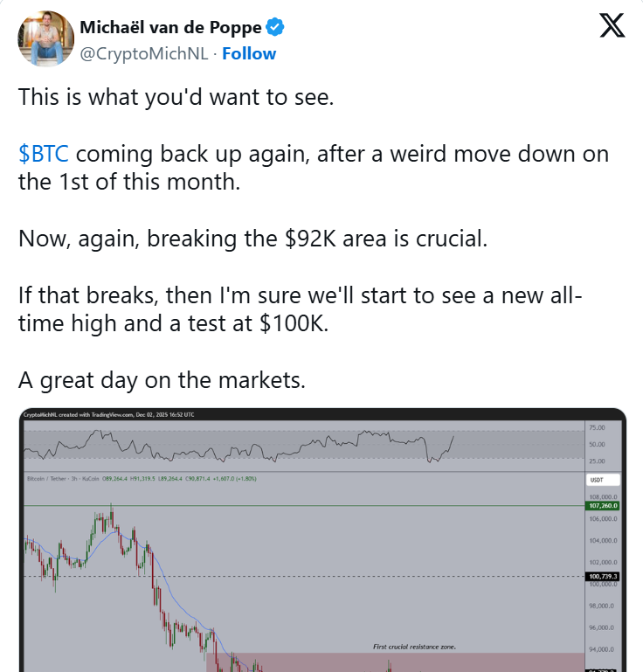This screenshot has width=643, height=672.
Task: Click the 25.00 RSI scale value
Action: point(598,460)
